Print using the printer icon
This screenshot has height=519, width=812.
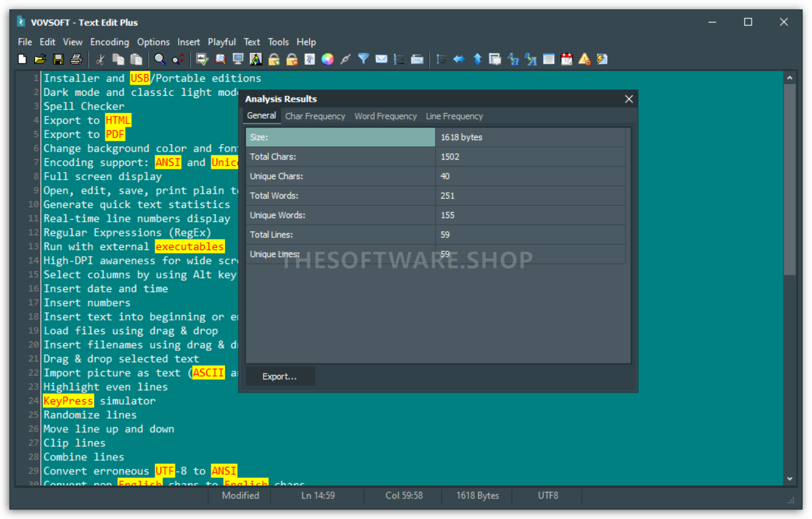point(76,59)
